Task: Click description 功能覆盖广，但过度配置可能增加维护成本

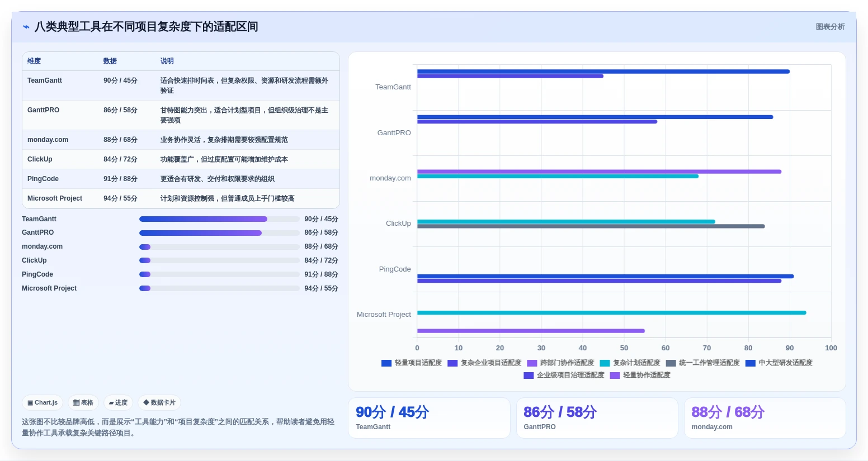Action: pyautogui.click(x=224, y=159)
